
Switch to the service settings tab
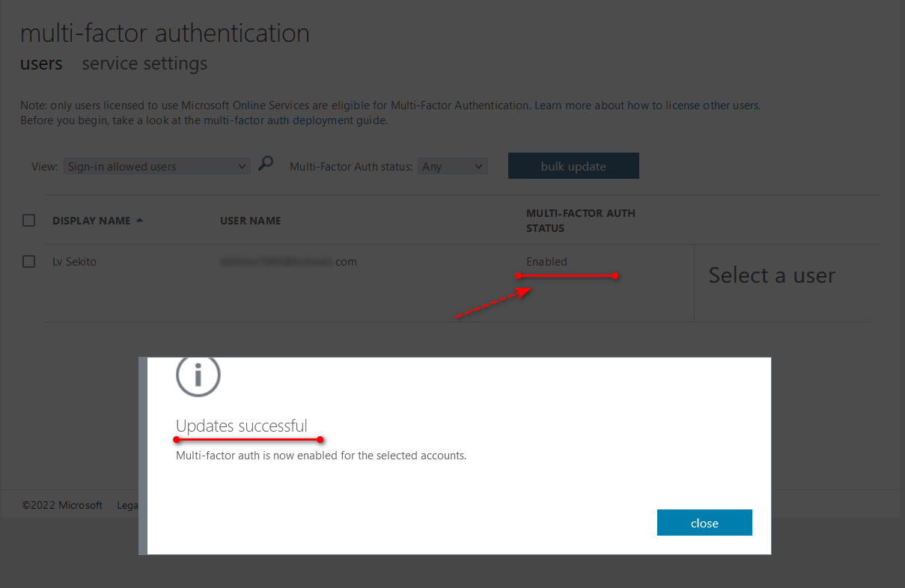[x=144, y=64]
